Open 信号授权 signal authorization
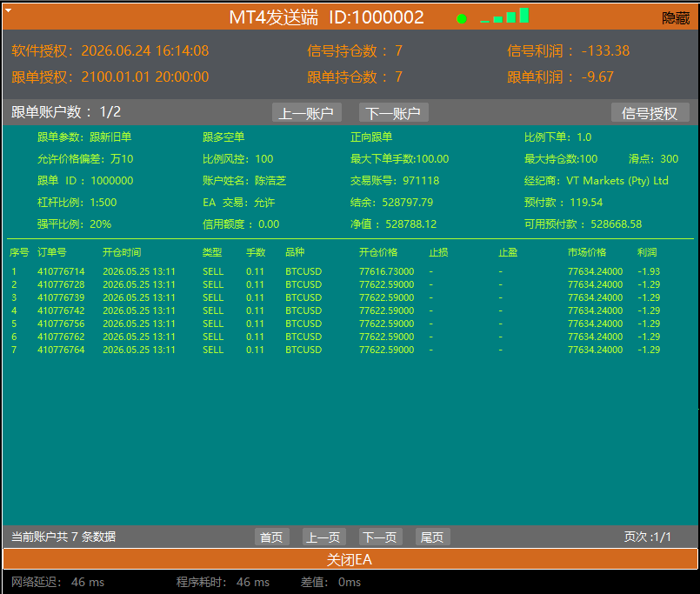Image resolution: width=700 pixels, height=594 pixels. tap(650, 112)
